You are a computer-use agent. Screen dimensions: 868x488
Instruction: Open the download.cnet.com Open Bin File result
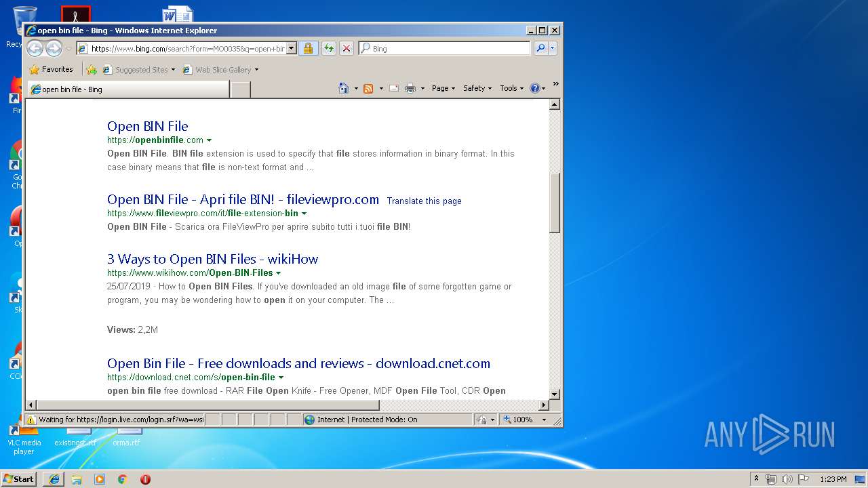298,363
